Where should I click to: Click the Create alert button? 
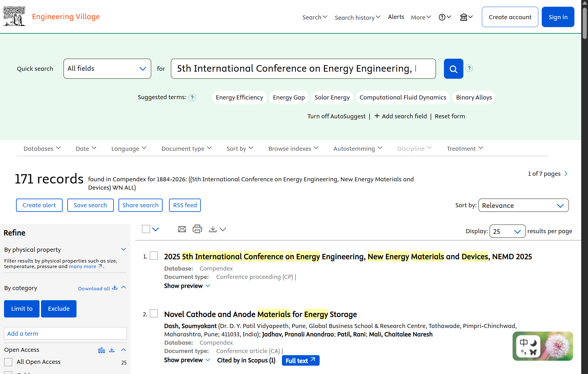pos(39,205)
